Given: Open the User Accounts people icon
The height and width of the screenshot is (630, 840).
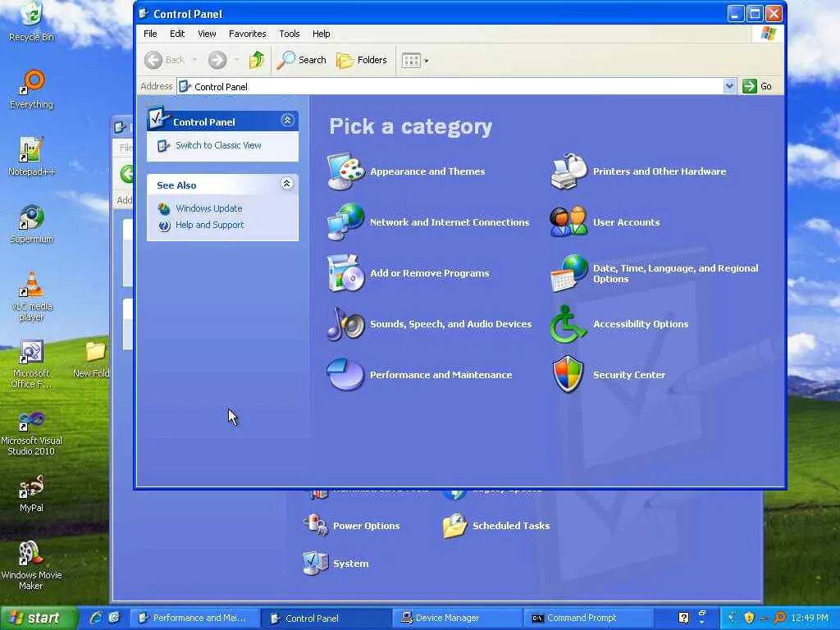Looking at the screenshot, I should 568,221.
